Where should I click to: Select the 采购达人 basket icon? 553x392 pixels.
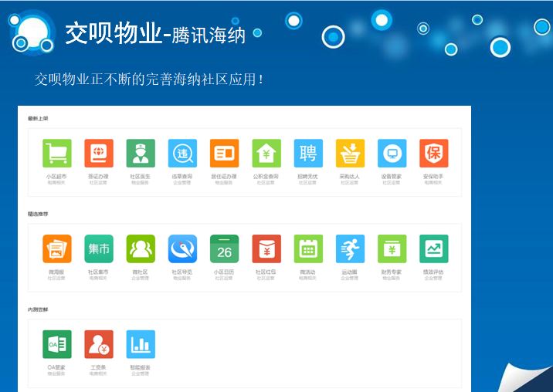[x=350, y=154]
